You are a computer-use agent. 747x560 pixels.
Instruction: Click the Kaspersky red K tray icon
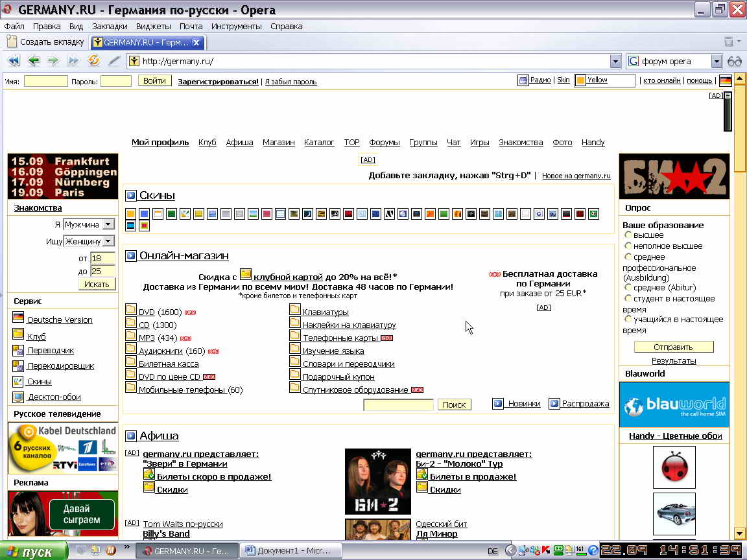[x=545, y=550]
